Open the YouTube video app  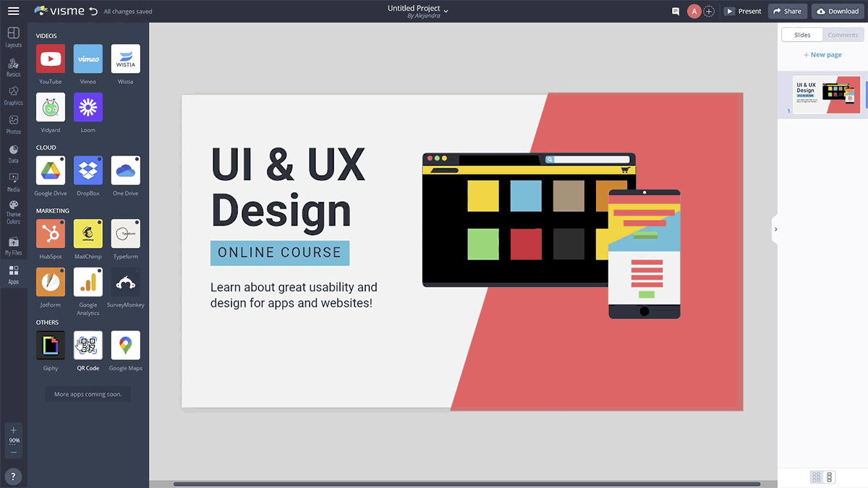(51, 59)
